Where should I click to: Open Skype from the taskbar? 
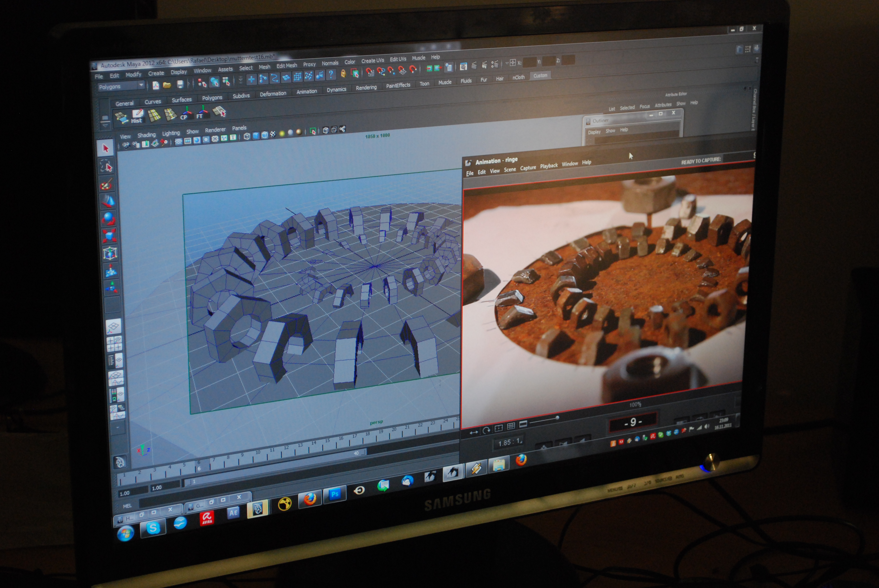[153, 528]
